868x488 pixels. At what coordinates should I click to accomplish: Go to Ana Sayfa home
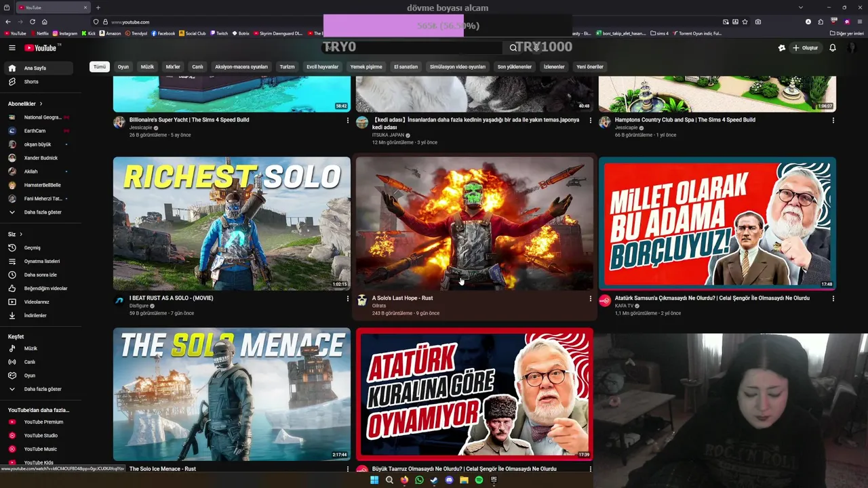[38, 68]
